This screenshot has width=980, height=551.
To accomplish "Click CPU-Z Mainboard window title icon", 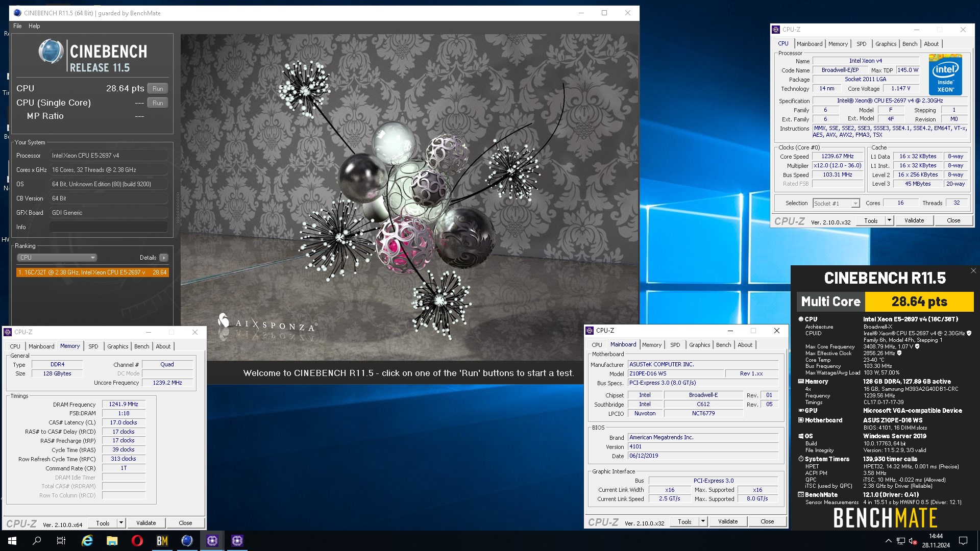I will 590,331.
